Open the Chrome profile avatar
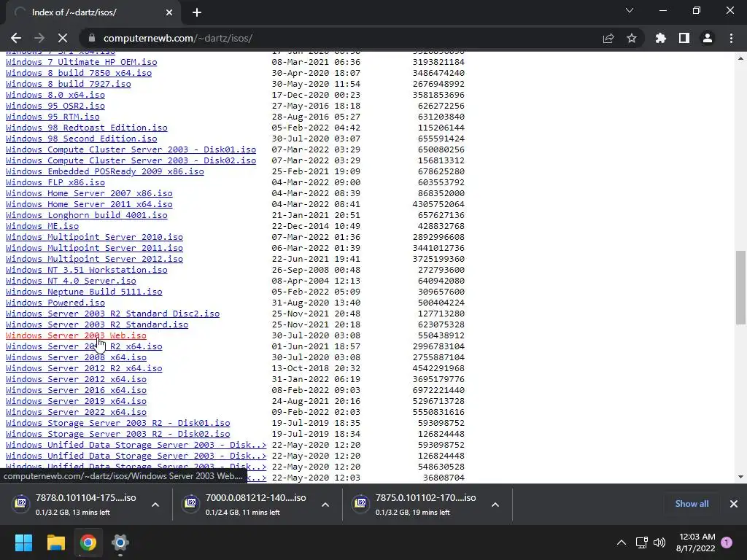 click(708, 38)
